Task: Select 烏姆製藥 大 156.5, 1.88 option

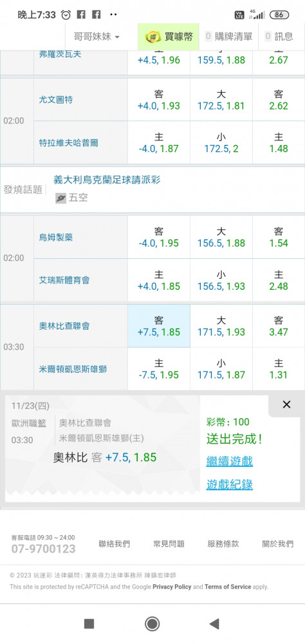Action: [221, 237]
